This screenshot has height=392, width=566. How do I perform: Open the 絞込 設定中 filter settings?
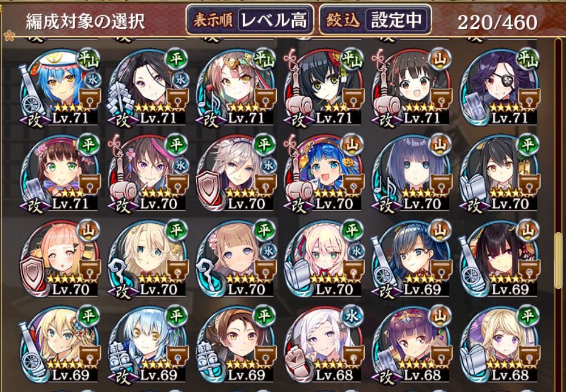point(375,20)
